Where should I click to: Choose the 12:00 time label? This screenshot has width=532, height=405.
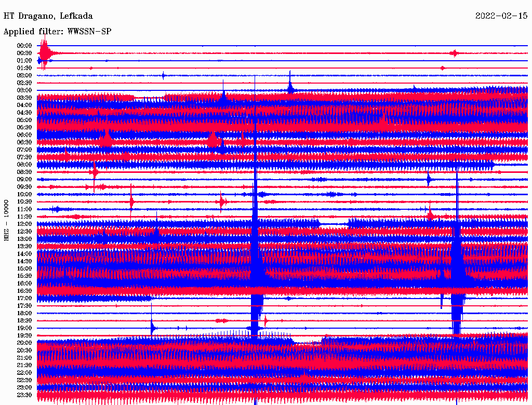click(x=24, y=224)
